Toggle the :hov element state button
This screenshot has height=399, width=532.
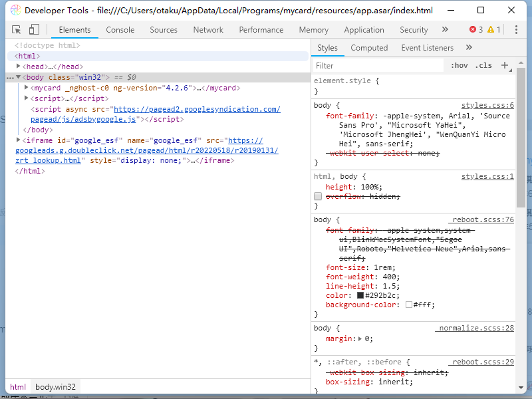coord(459,65)
